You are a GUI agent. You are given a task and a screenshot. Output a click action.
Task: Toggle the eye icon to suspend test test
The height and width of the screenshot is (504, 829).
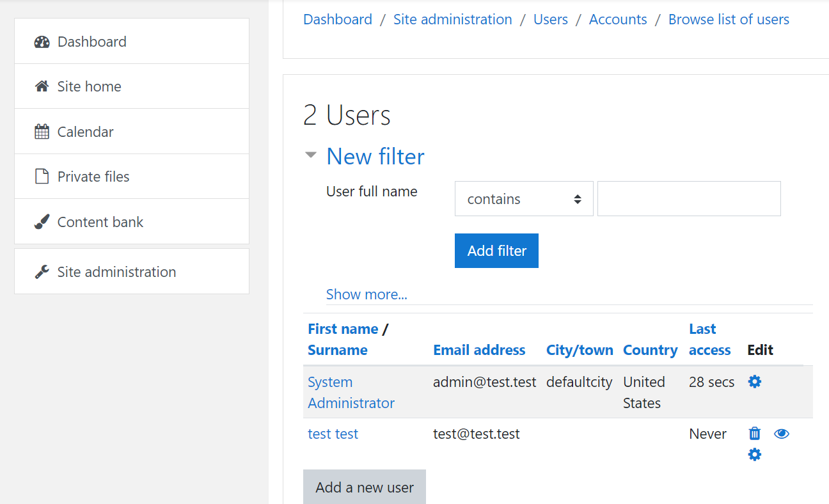[x=782, y=434]
